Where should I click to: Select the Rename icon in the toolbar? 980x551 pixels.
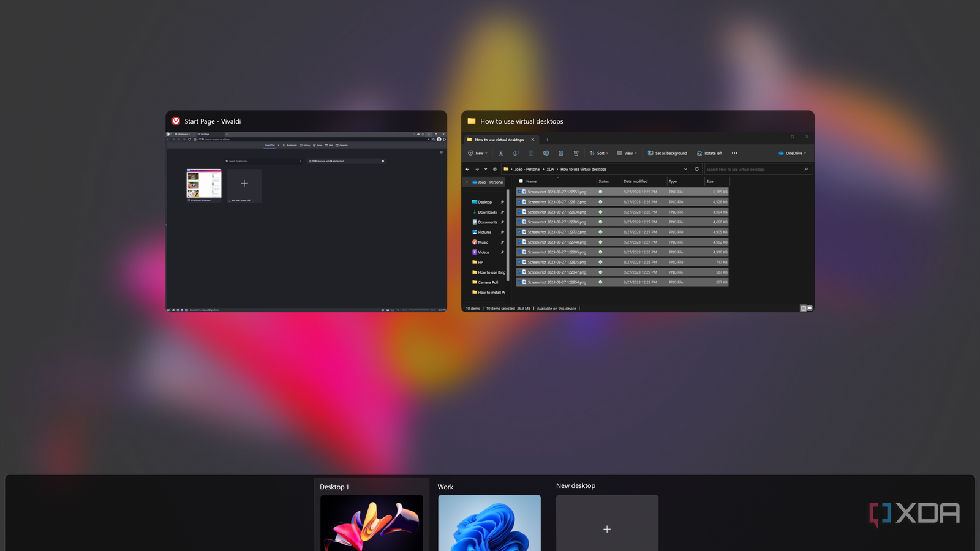(x=546, y=153)
